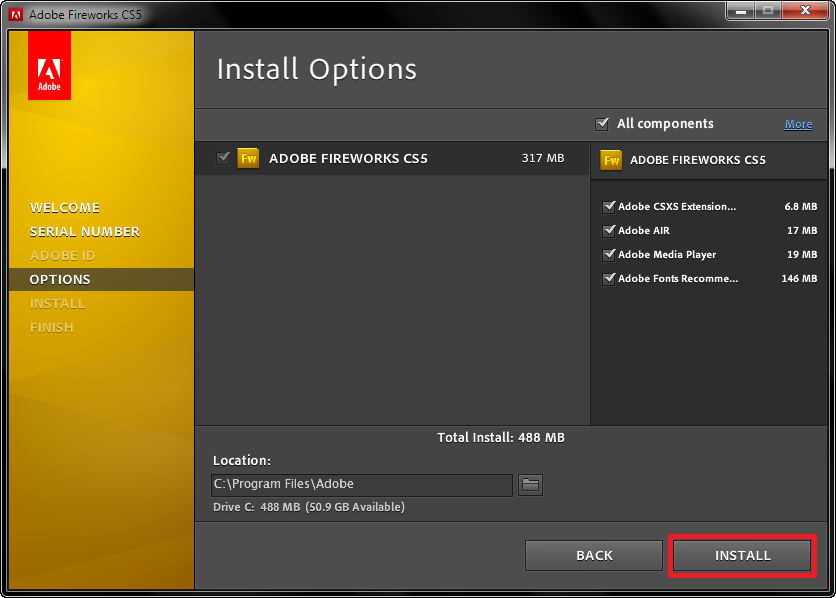Toggle the All components checkbox
The height and width of the screenshot is (598, 836).
[602, 124]
